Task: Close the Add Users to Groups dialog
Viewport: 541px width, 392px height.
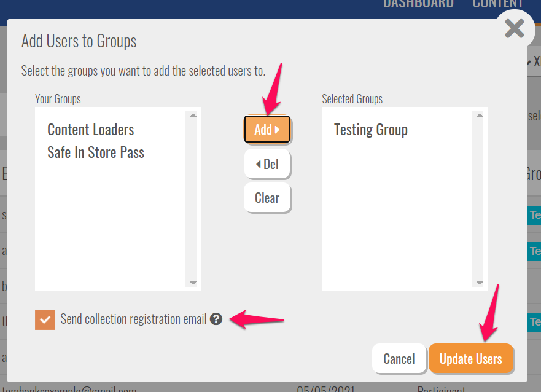Action: click(514, 28)
